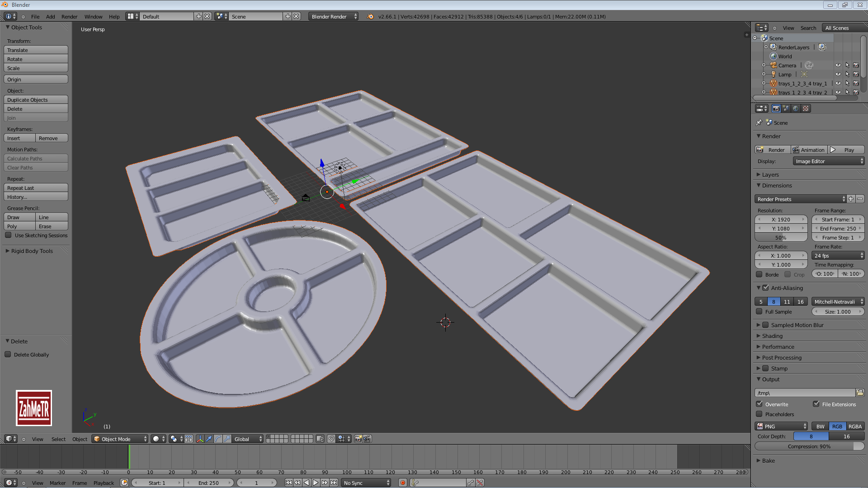Click the translate manipulator arrow icon
Screen dimensions: 868x488
pyautogui.click(x=209, y=439)
